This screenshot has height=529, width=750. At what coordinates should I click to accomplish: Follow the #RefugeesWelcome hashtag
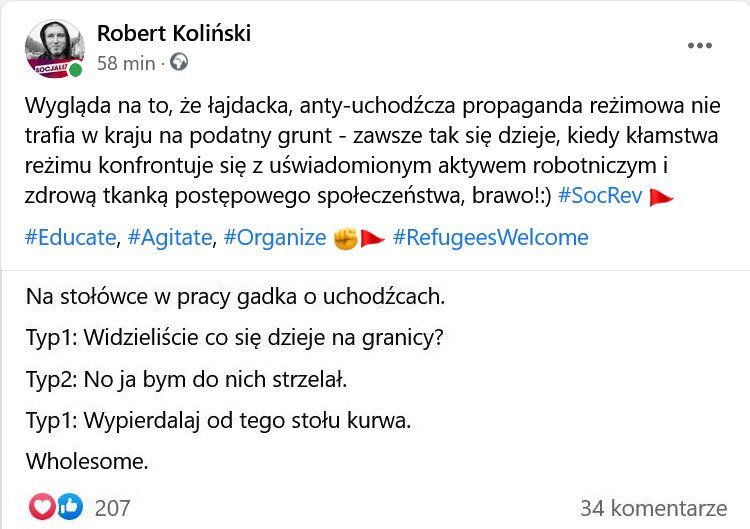(490, 237)
